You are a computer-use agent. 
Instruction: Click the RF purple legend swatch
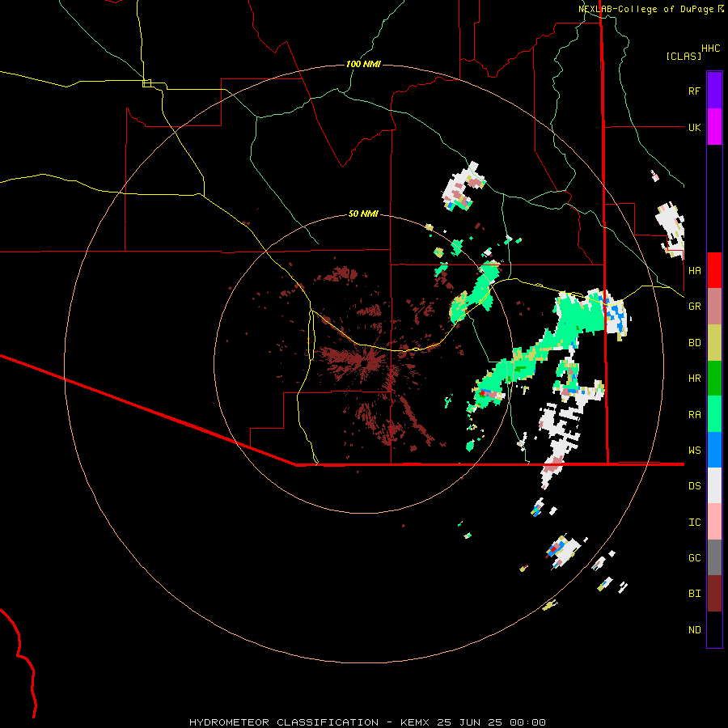[x=714, y=91]
